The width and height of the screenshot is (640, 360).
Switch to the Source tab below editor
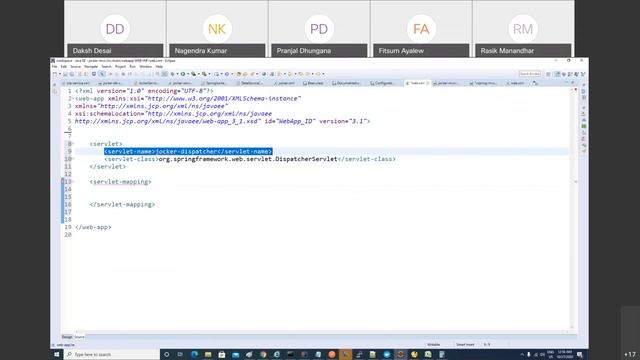tap(79, 337)
